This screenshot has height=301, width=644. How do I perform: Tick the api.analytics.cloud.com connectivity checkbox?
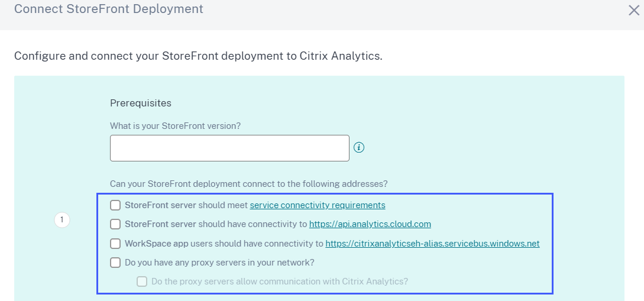coord(115,224)
